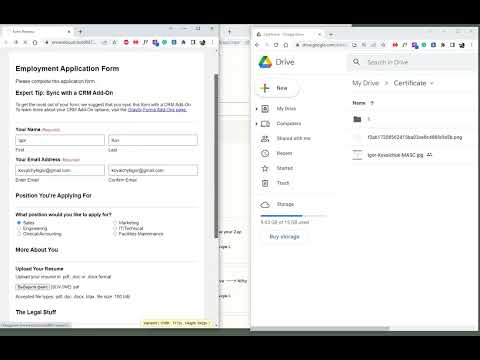The height and width of the screenshot is (360, 480).
Task: Select the Sales position radio button
Action: (19, 222)
